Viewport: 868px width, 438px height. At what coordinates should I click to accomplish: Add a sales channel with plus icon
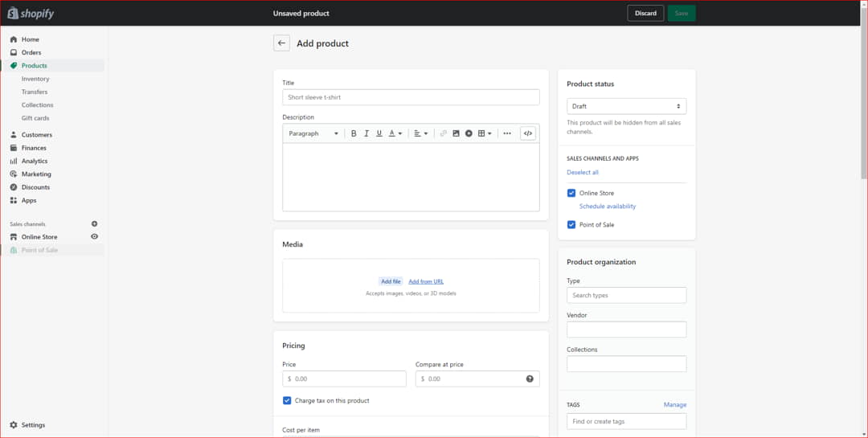[x=94, y=224]
